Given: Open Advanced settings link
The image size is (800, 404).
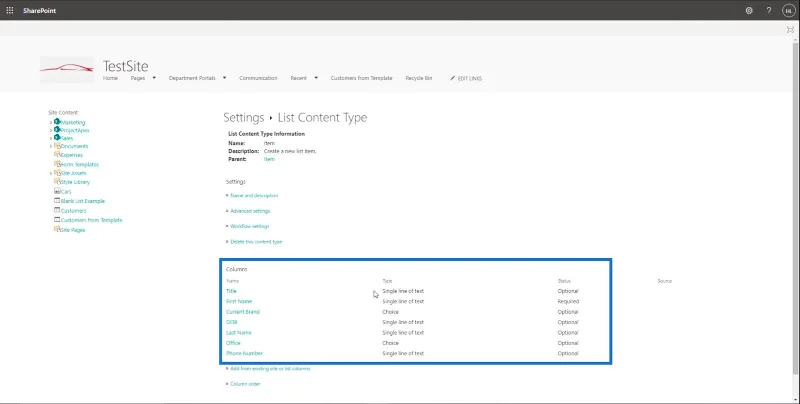Looking at the screenshot, I should (x=250, y=211).
